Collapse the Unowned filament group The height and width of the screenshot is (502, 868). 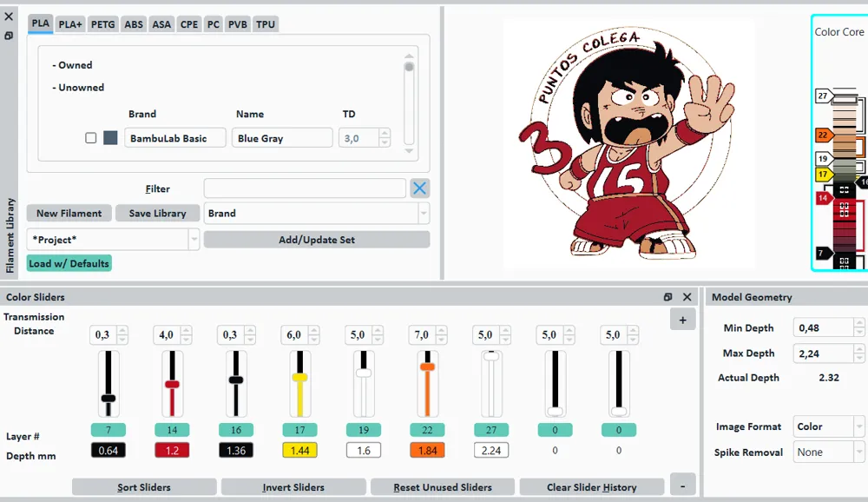[x=78, y=88]
